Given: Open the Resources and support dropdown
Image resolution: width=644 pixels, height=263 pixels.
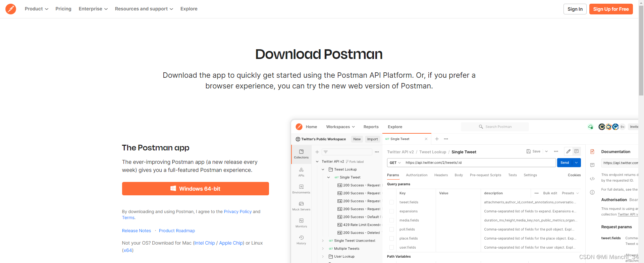Looking at the screenshot, I should click(144, 9).
